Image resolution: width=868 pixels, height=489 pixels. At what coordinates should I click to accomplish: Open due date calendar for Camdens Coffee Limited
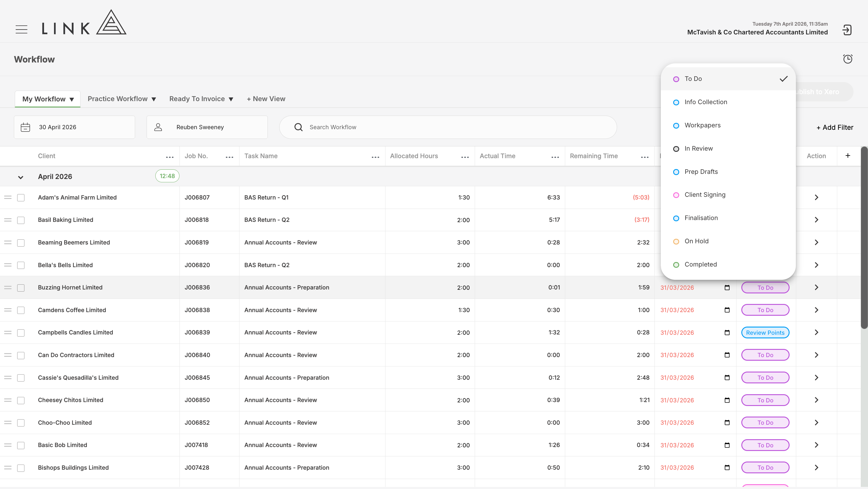point(727,310)
